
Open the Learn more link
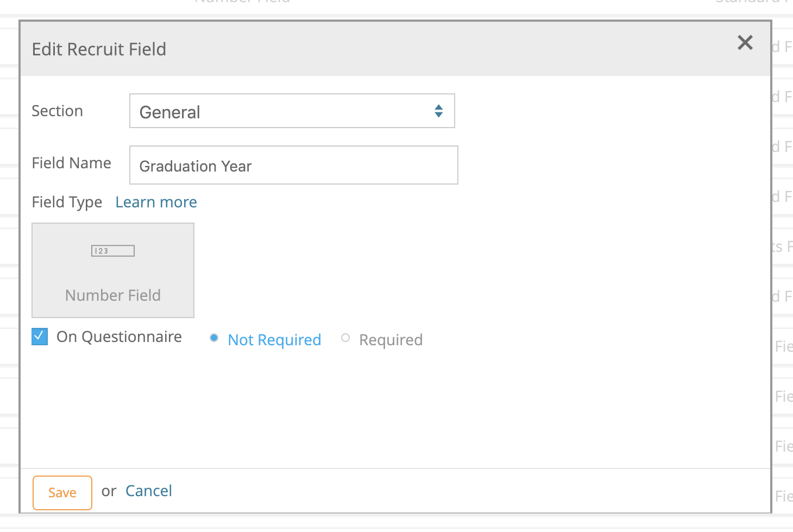click(x=156, y=202)
